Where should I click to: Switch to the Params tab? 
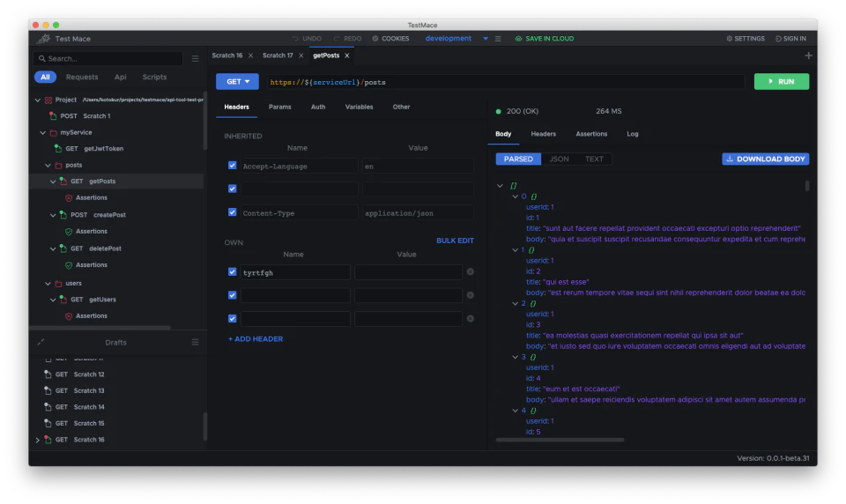(x=279, y=107)
